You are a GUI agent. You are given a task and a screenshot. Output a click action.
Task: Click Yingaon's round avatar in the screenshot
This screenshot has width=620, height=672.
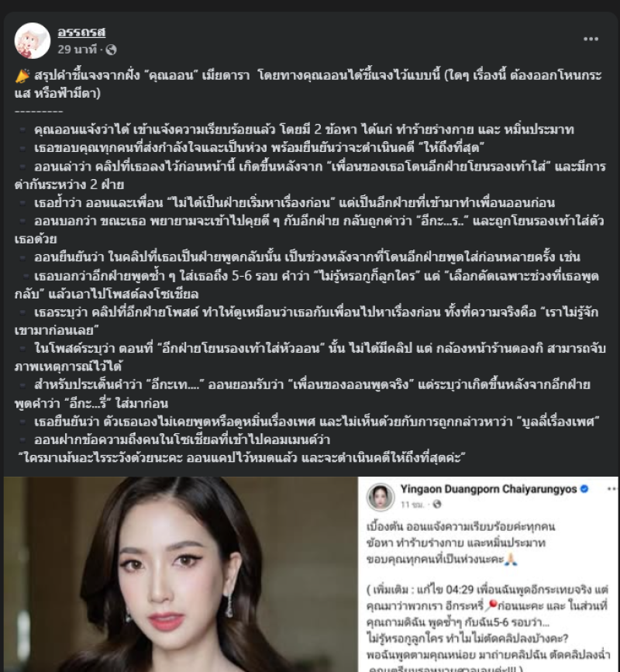pos(380,497)
